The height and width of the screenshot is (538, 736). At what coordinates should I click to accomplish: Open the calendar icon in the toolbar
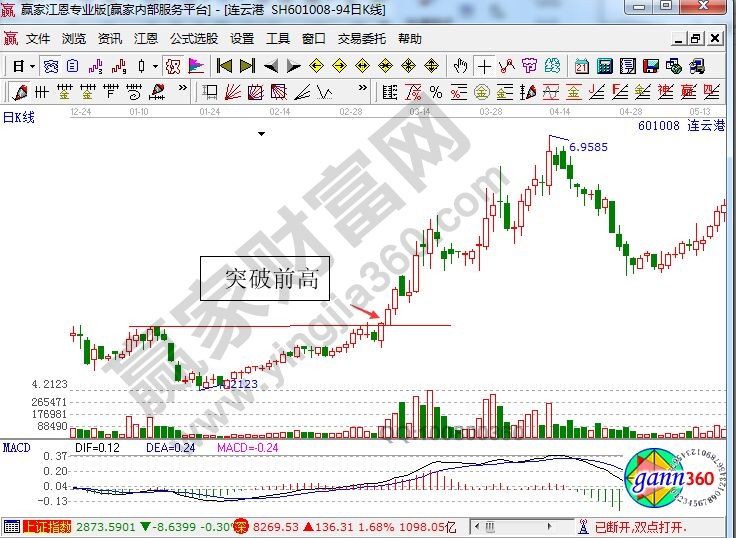(x=581, y=66)
